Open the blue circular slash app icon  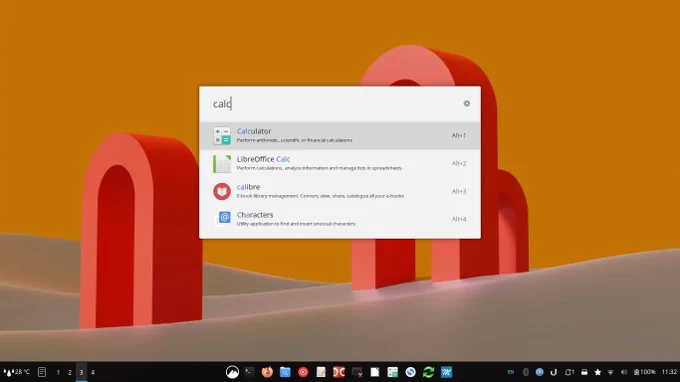(411, 372)
